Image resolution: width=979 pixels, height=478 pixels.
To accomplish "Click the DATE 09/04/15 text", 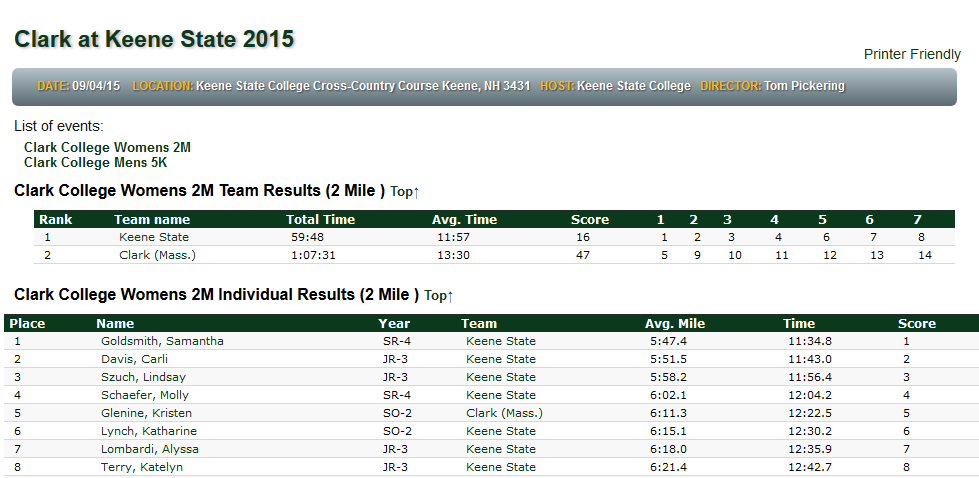I will point(79,86).
